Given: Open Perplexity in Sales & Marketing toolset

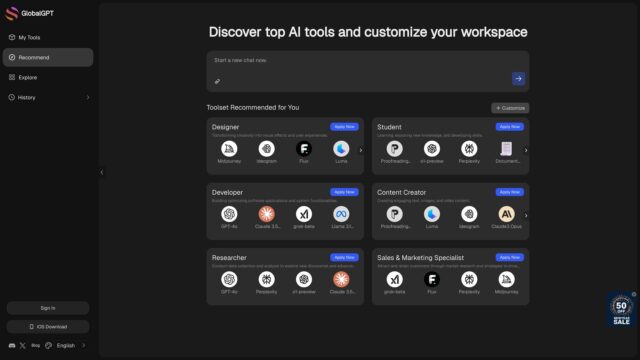Looking at the screenshot, I should coord(469,280).
